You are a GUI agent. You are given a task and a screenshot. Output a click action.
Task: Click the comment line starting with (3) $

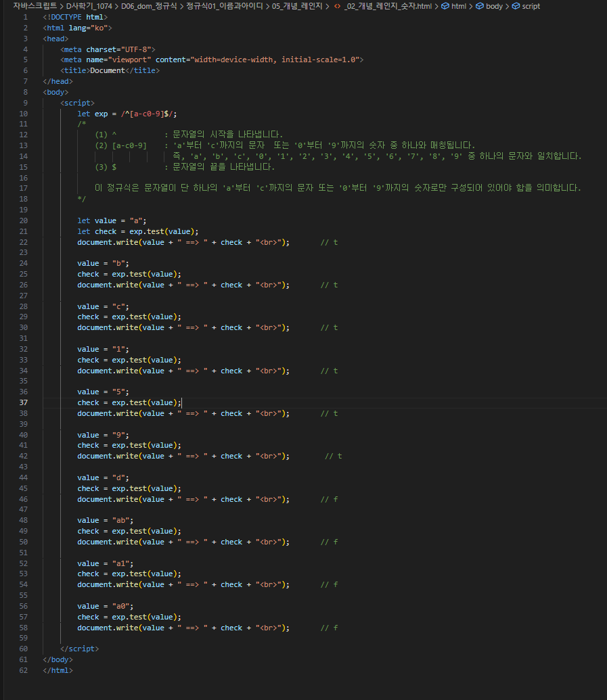[185, 167]
